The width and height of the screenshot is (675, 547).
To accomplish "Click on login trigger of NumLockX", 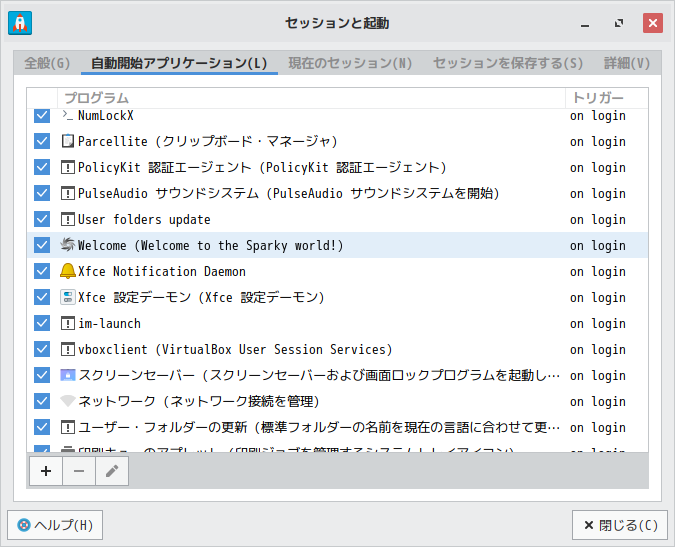I will click(598, 116).
